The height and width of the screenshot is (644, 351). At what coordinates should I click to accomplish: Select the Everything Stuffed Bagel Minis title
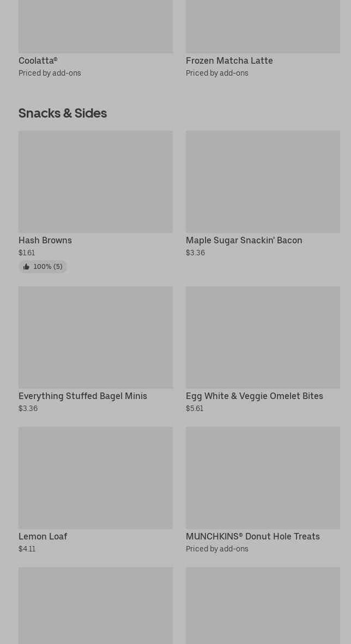[83, 396]
